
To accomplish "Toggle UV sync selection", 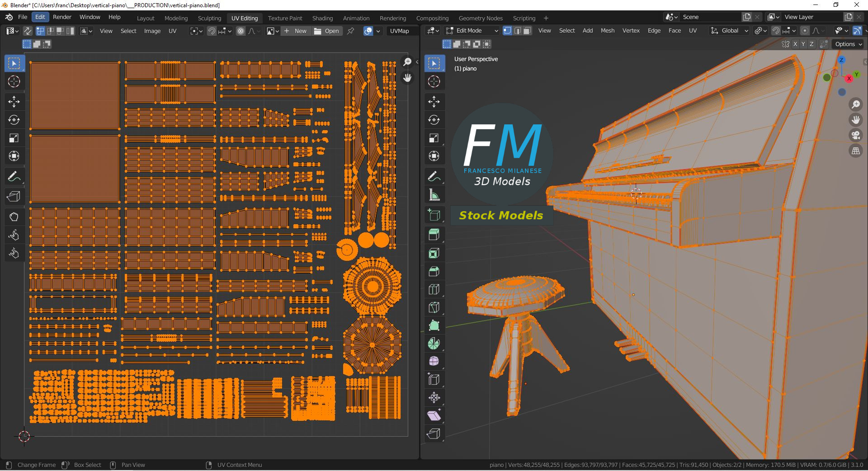I will click(x=28, y=31).
